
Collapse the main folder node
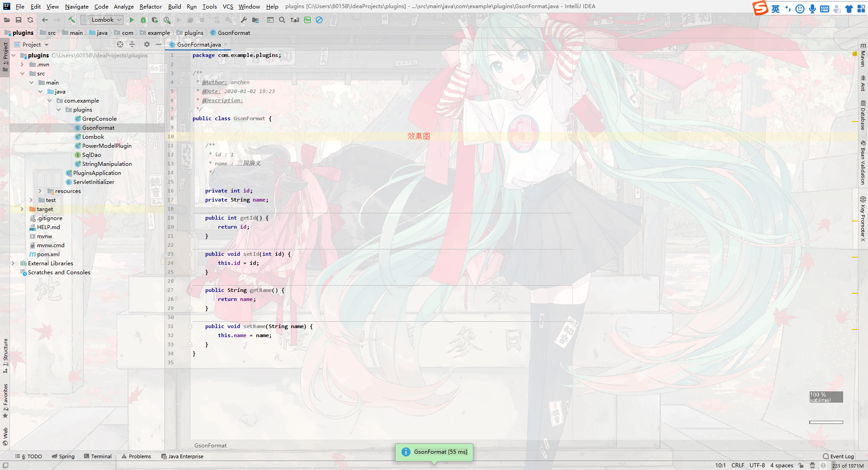click(31, 83)
